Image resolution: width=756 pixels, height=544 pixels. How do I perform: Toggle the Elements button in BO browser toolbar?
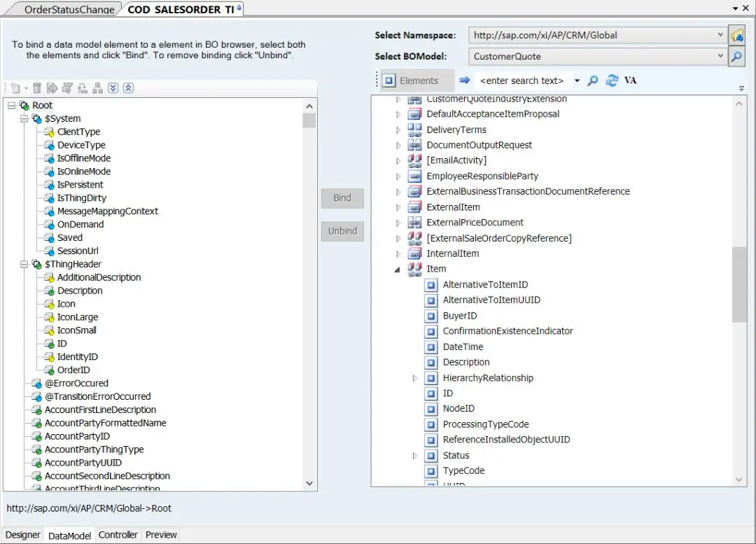point(417,81)
